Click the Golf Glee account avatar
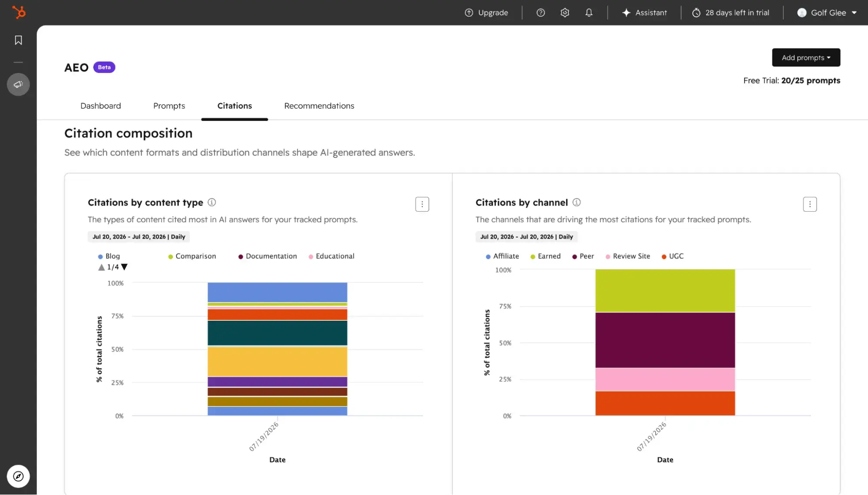This screenshot has width=868, height=495. tap(802, 13)
